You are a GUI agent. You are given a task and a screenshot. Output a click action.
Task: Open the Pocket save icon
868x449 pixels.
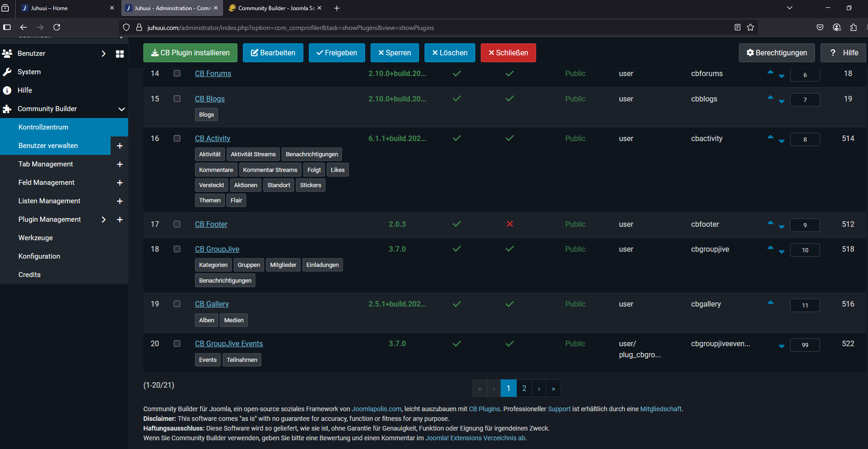[820, 28]
